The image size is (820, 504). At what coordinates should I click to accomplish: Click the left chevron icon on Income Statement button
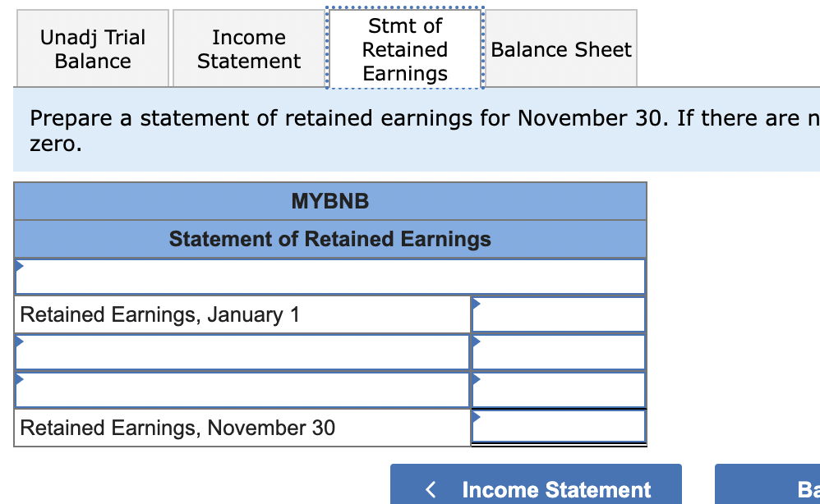coord(431,490)
